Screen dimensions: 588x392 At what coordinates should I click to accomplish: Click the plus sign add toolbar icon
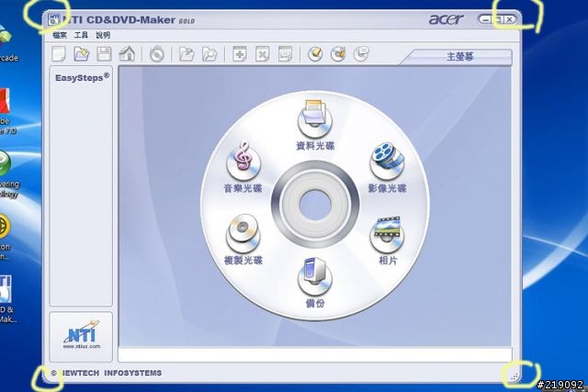239,54
